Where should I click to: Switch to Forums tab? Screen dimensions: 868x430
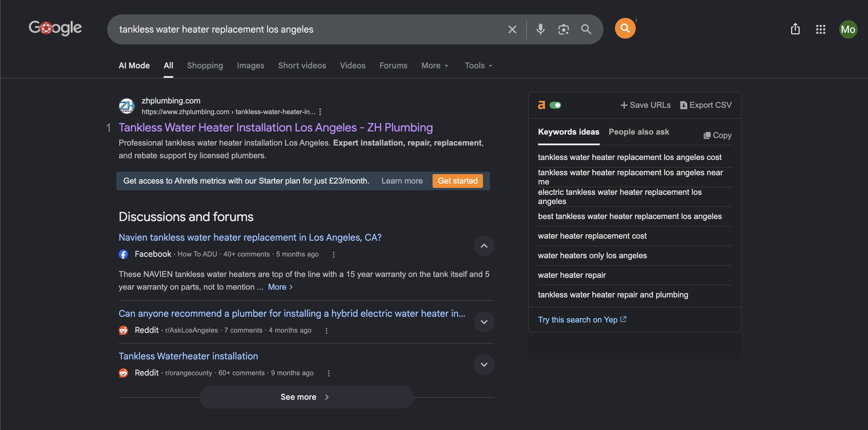click(x=393, y=66)
